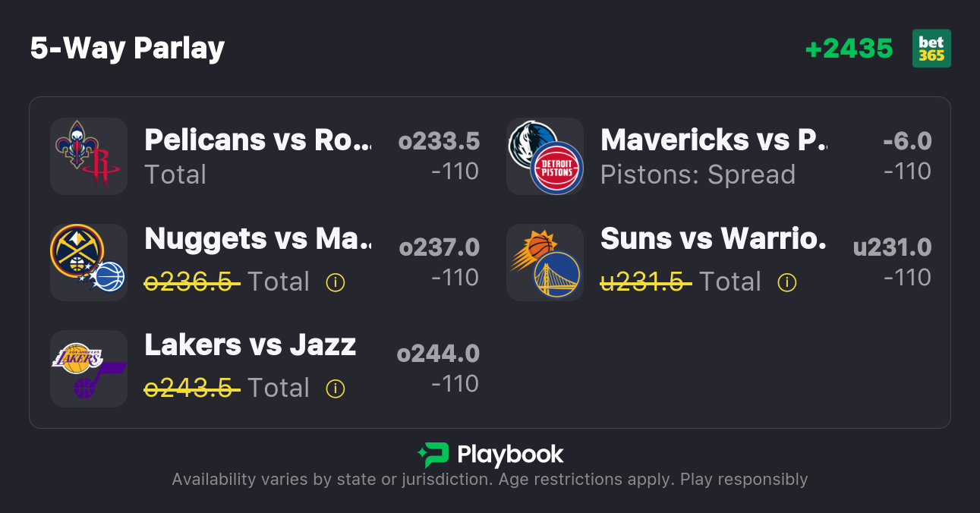Click the o233.5 total line value
This screenshot has height=513, width=980.
pos(439,141)
